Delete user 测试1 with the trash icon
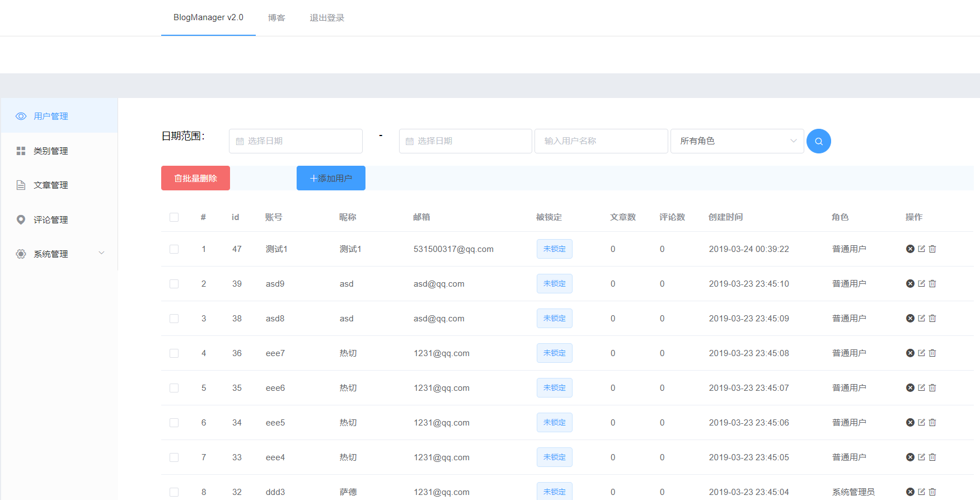 pyautogui.click(x=932, y=249)
